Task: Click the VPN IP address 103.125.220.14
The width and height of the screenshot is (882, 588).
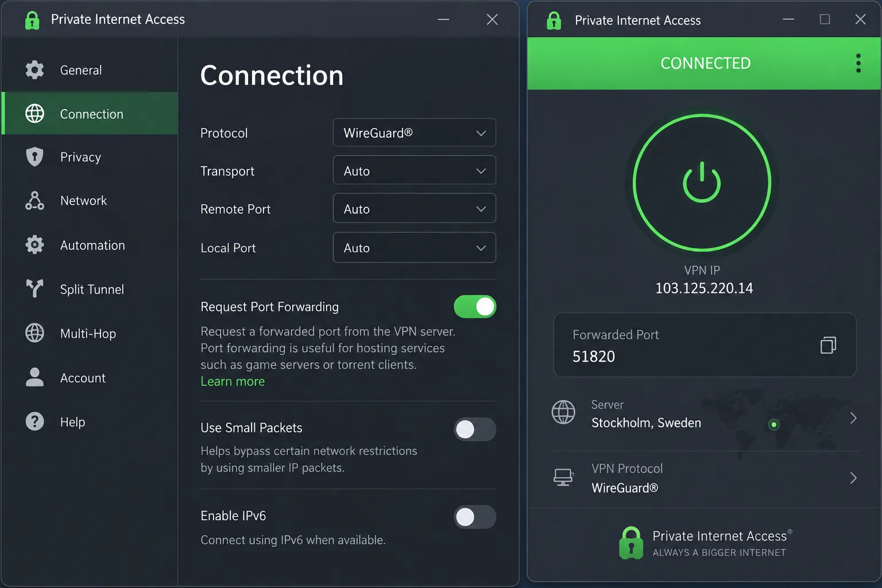Action: 704,288
